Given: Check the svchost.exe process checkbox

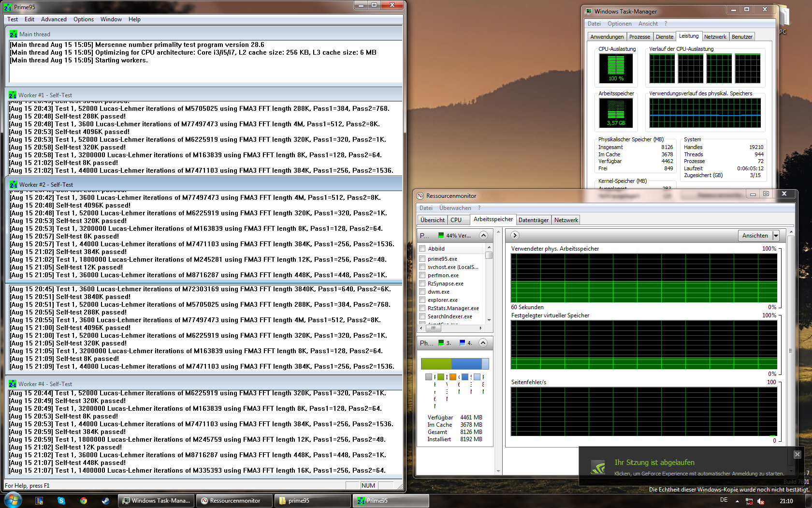Looking at the screenshot, I should pyautogui.click(x=422, y=267).
